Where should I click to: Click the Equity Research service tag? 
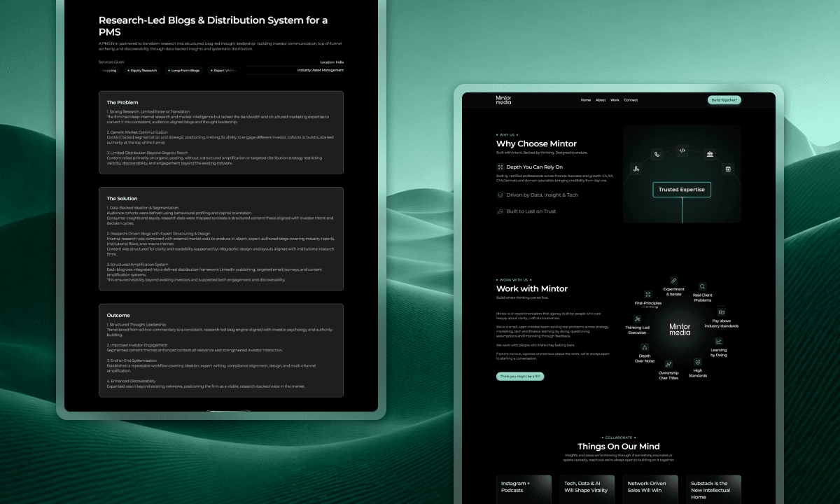coord(143,71)
